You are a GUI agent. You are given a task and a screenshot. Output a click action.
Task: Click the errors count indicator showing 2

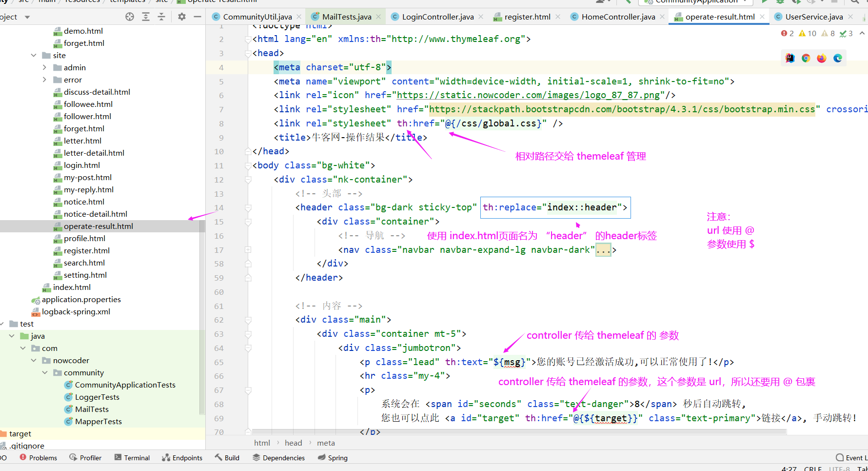pos(787,33)
